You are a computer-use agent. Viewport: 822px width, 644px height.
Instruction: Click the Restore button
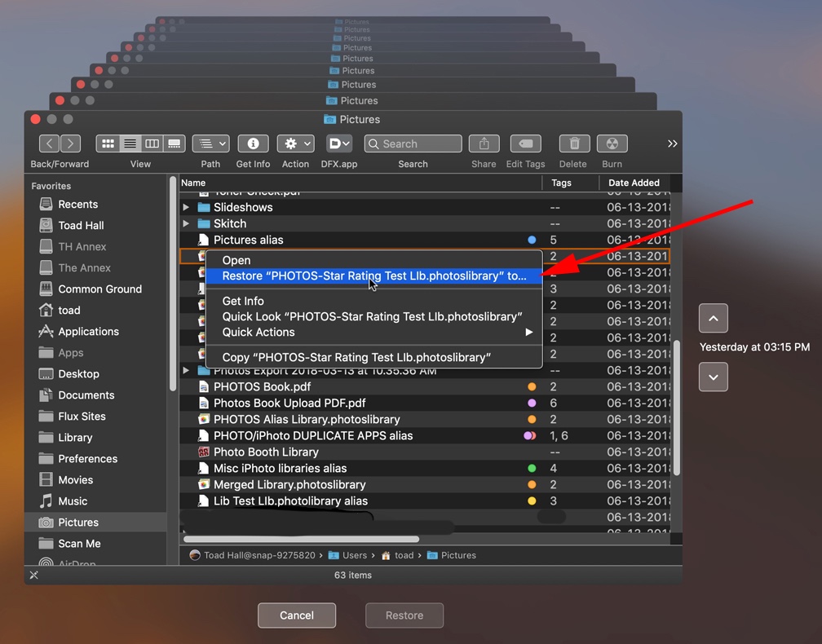coord(404,615)
